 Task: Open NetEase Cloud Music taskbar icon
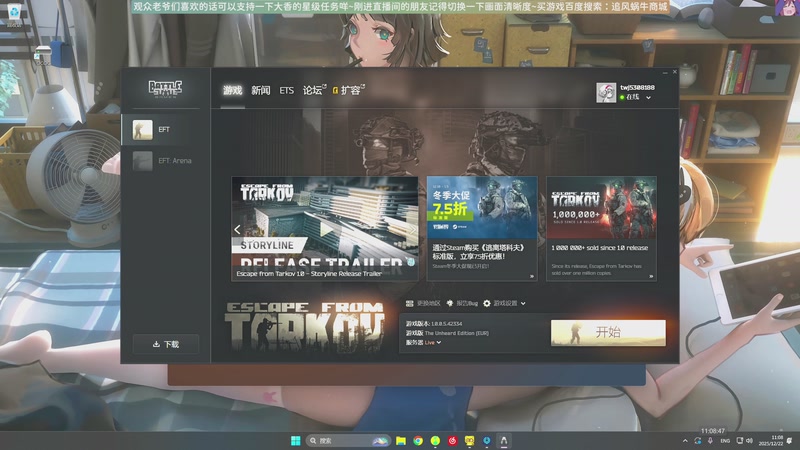coord(452,440)
